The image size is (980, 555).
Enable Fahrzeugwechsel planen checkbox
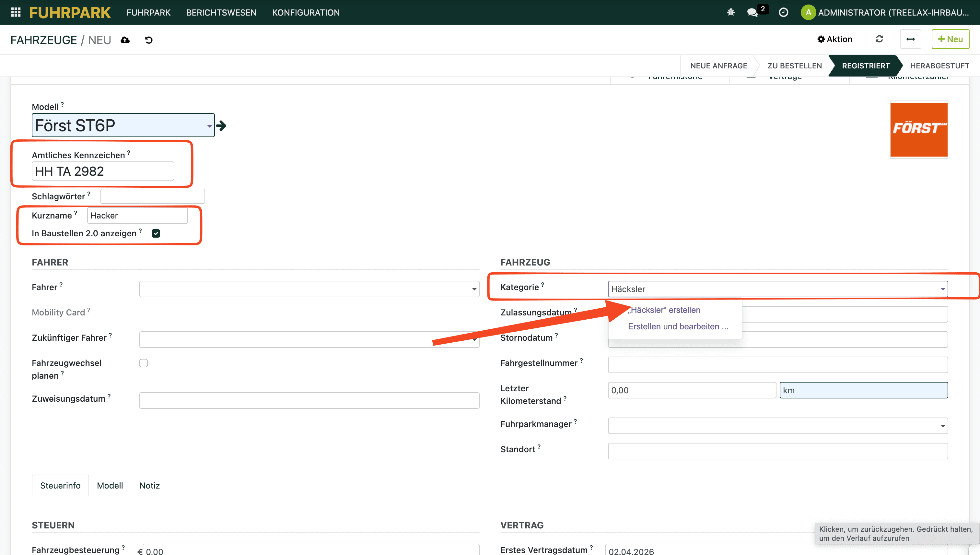(x=143, y=363)
